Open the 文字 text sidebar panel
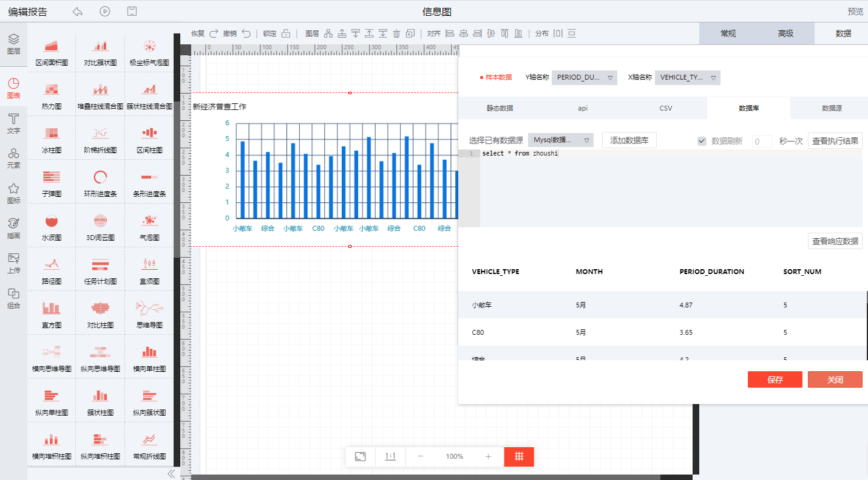This screenshot has height=480, width=868. click(13, 123)
